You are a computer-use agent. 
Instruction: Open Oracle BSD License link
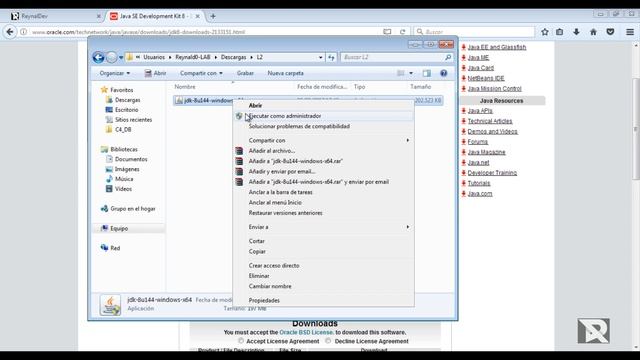(x=306, y=333)
